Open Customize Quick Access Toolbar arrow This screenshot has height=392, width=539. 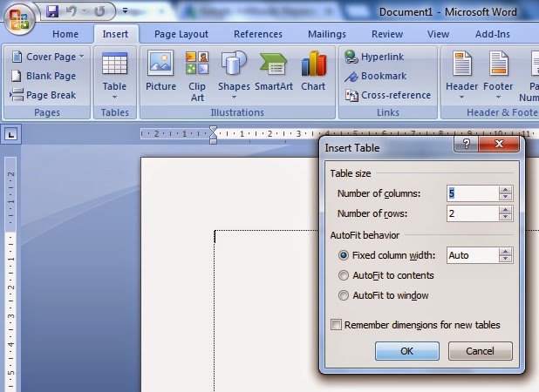[125, 11]
